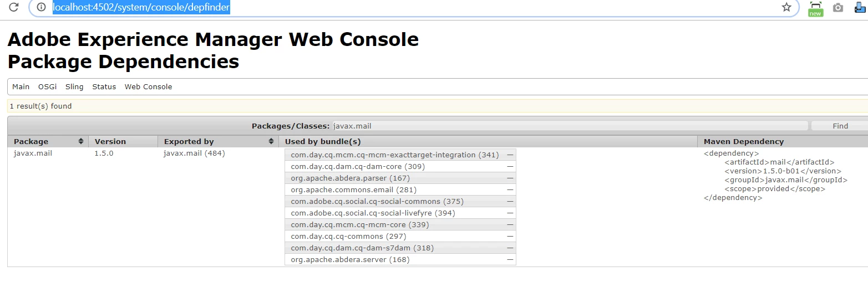Viewport: 868px width, 287px height.
Task: Click the Maven Dependency column header
Action: tap(783, 141)
